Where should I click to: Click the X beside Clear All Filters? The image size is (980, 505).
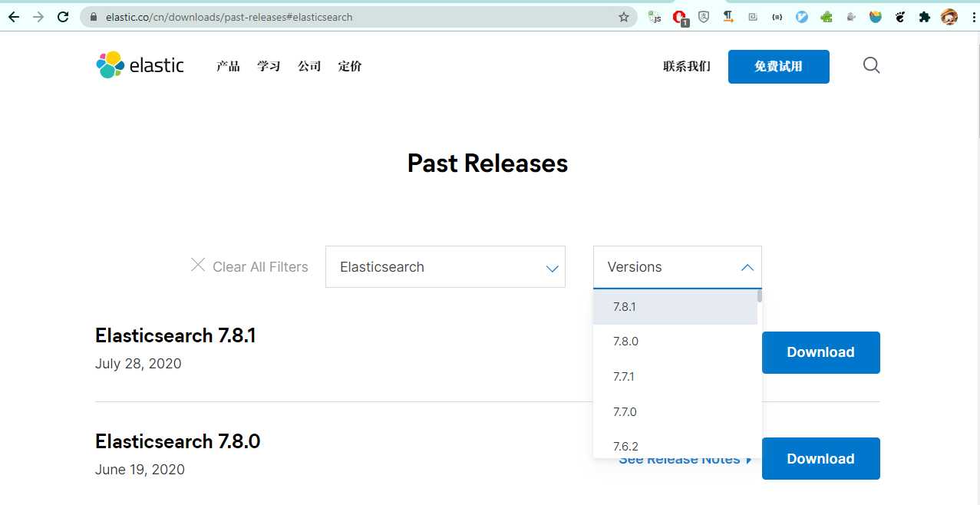(x=197, y=265)
